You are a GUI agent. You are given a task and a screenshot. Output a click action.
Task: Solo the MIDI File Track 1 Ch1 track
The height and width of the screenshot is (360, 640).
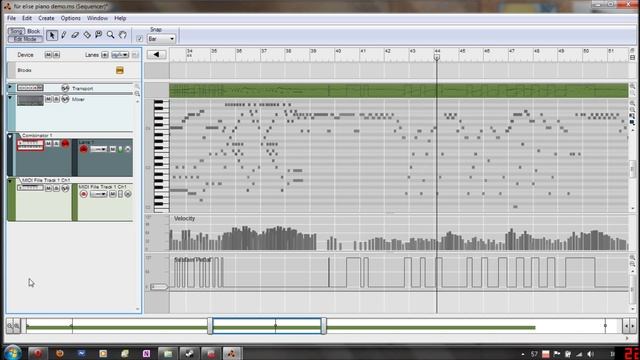click(56, 188)
